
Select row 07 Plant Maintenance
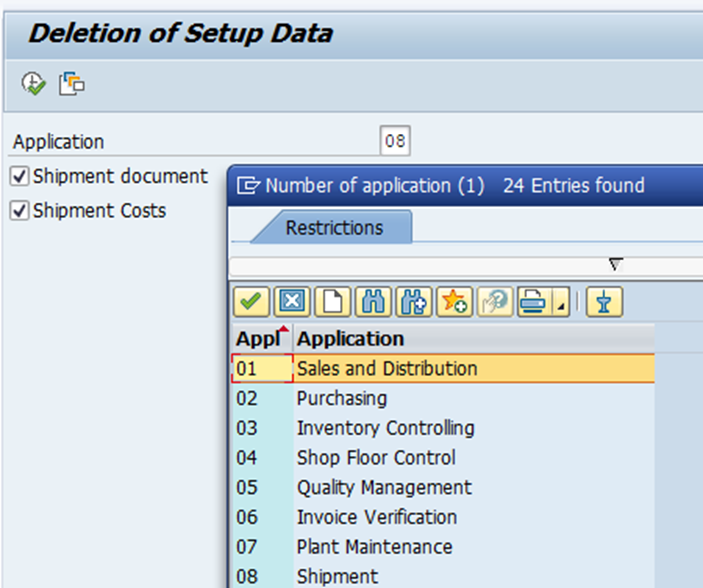(443, 546)
